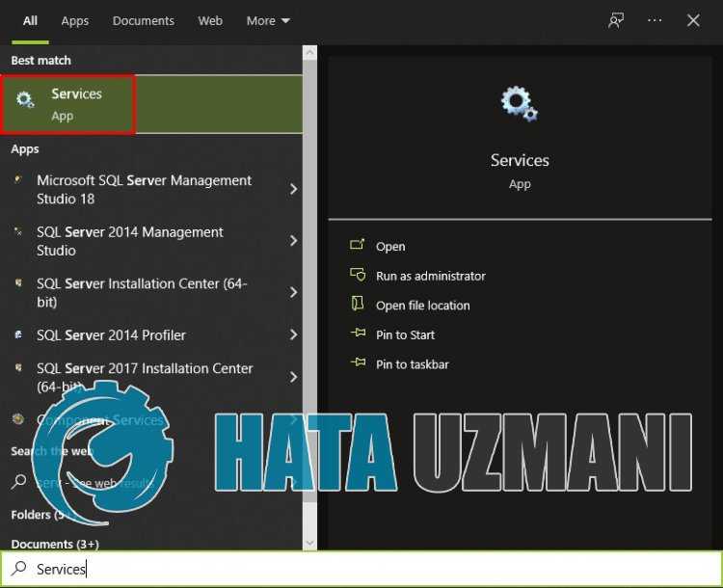The width and height of the screenshot is (723, 588).
Task: Click the SQL Server Installation Center (64-bit) icon
Action: [18, 282]
